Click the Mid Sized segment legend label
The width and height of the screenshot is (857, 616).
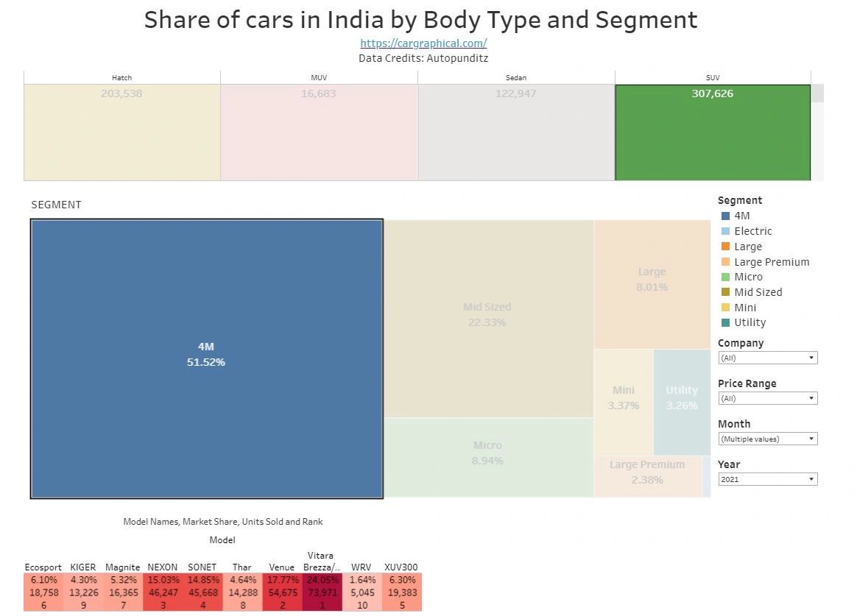tap(758, 292)
